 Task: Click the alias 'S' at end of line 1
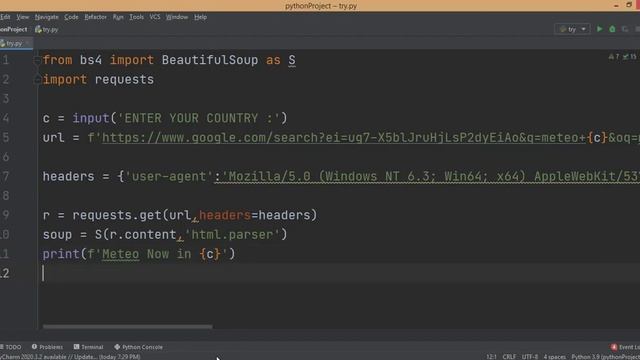tap(292, 60)
